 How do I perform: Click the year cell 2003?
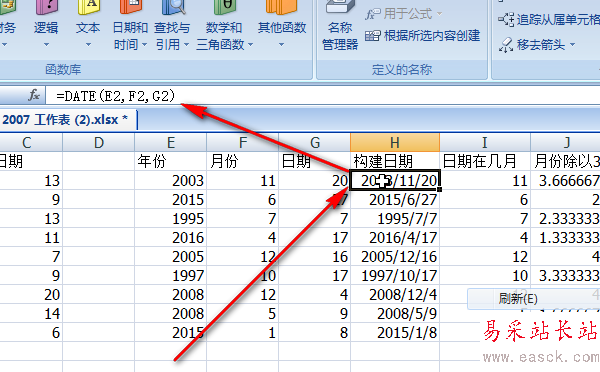pos(171,181)
